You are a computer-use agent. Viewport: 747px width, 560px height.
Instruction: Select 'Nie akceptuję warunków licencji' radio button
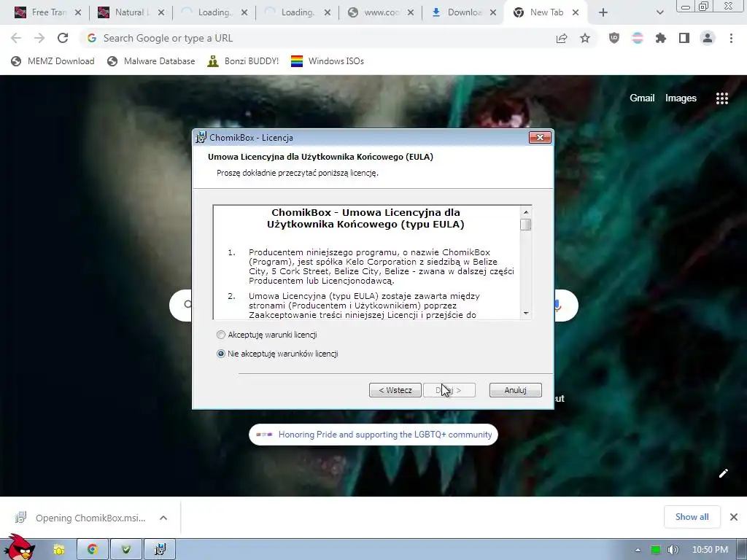coord(220,354)
